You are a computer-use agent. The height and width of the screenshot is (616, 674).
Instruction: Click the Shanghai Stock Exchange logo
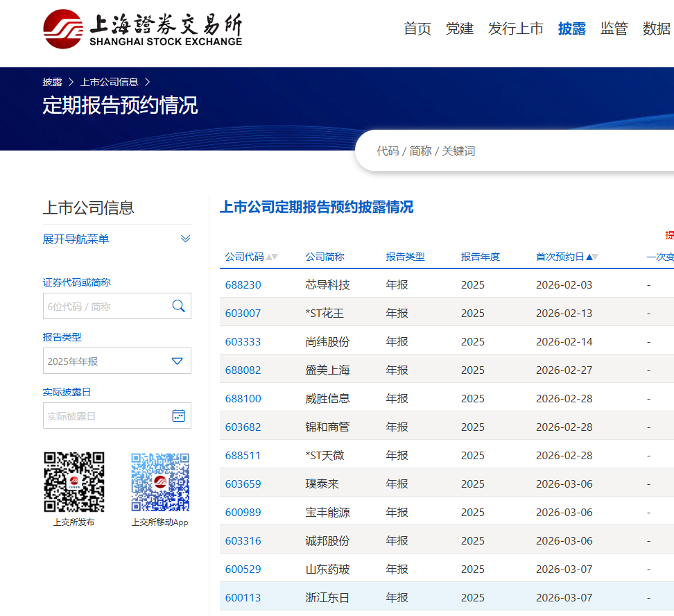(142, 29)
